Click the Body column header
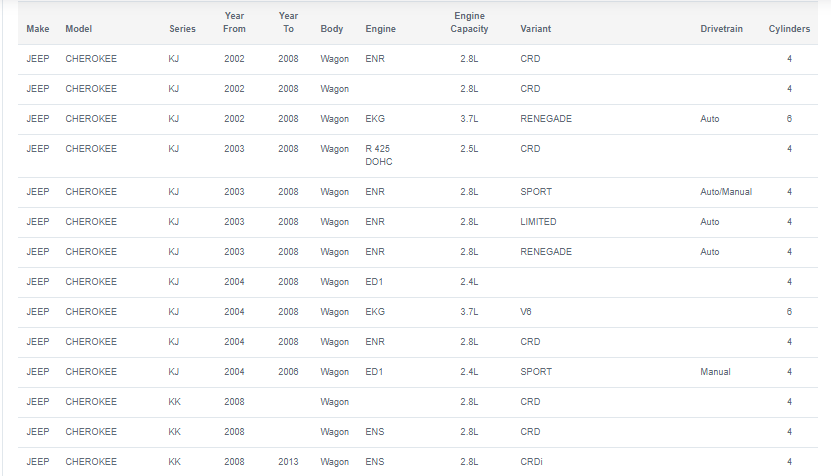Screen dimensions: 831x476 332,29
